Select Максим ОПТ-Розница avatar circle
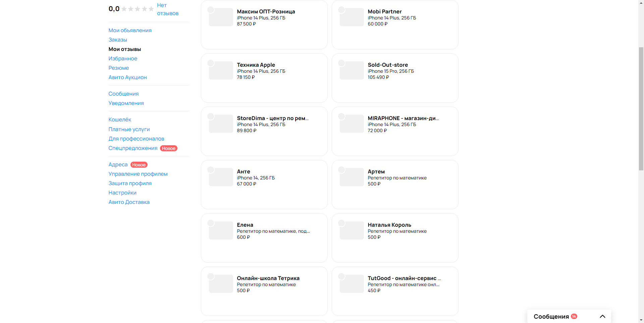The width and height of the screenshot is (644, 323). coord(211,10)
